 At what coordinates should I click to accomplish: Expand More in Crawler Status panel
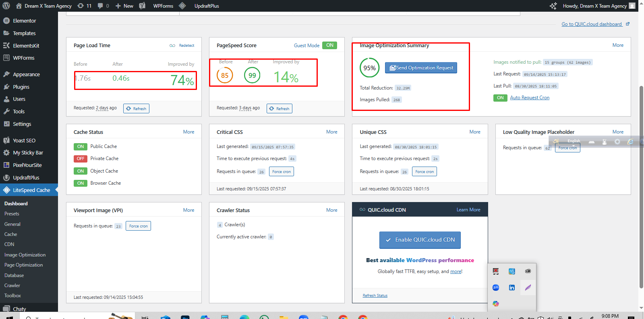pyautogui.click(x=331, y=210)
